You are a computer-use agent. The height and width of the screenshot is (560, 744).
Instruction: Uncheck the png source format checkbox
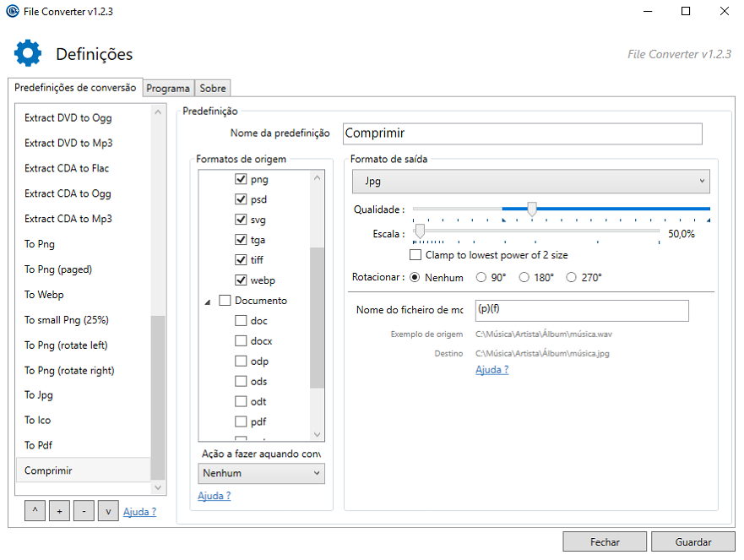tap(241, 179)
